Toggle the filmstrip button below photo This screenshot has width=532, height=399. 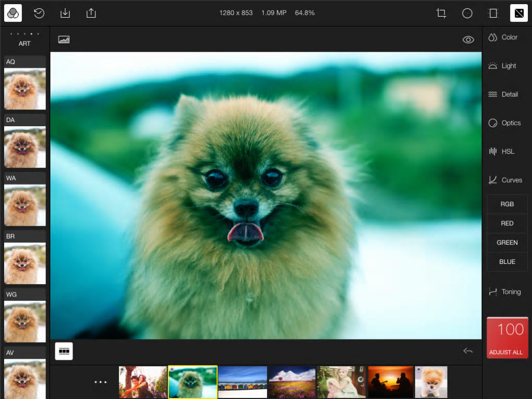pyautogui.click(x=64, y=351)
